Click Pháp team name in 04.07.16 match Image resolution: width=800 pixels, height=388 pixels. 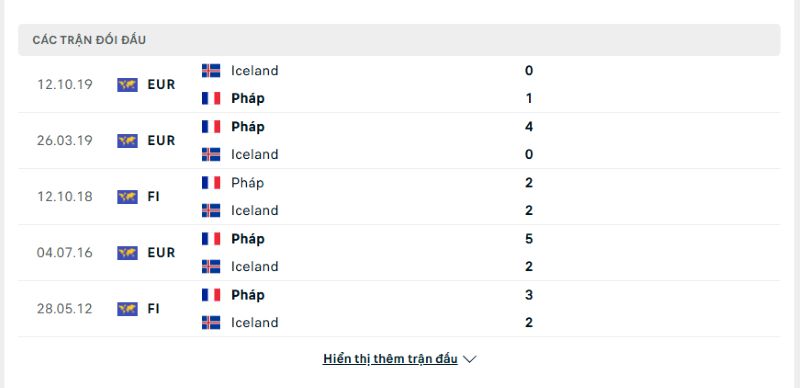247,239
